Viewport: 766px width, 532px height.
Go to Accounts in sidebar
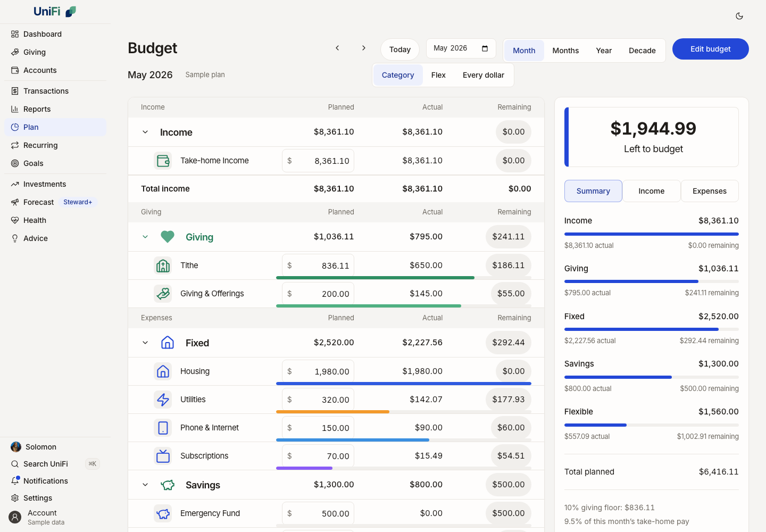coord(55,70)
